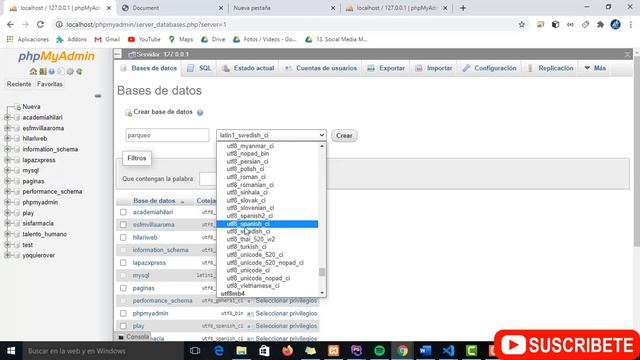The height and width of the screenshot is (360, 640).
Task: Open Chrome extensions puzzle icon
Action: (600, 24)
